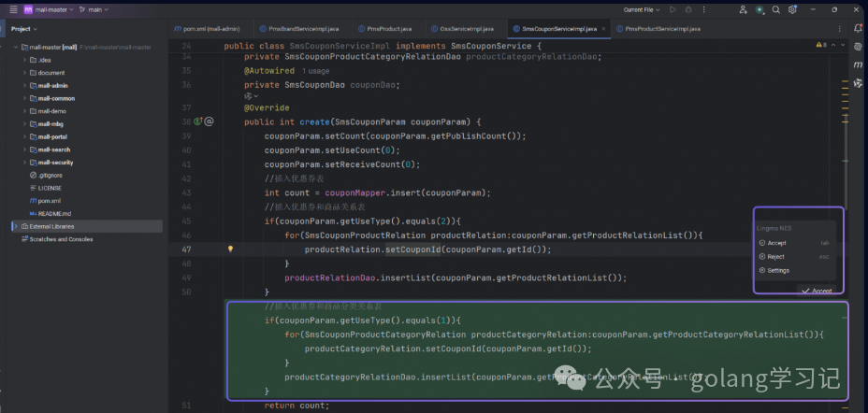Image resolution: width=868 pixels, height=413 pixels.
Task: Click the implements-method gutter icon on line 38
Action: (x=198, y=121)
